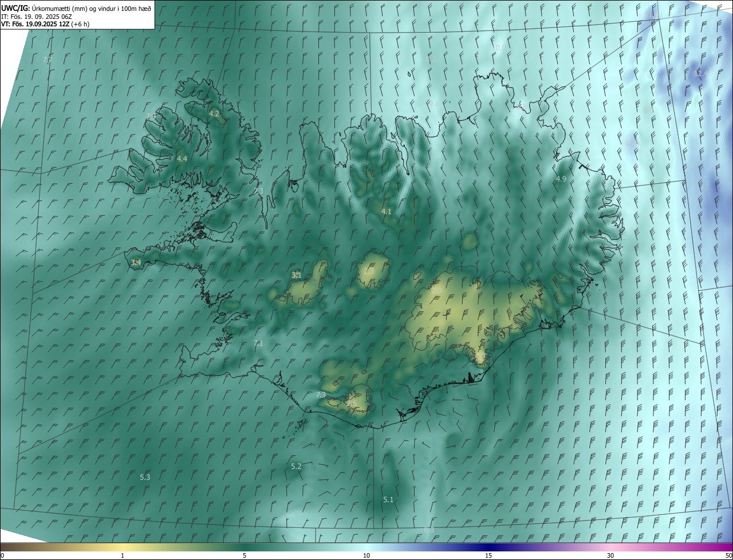
Task: Click the 4.2 value label on the map
Action: (x=214, y=114)
